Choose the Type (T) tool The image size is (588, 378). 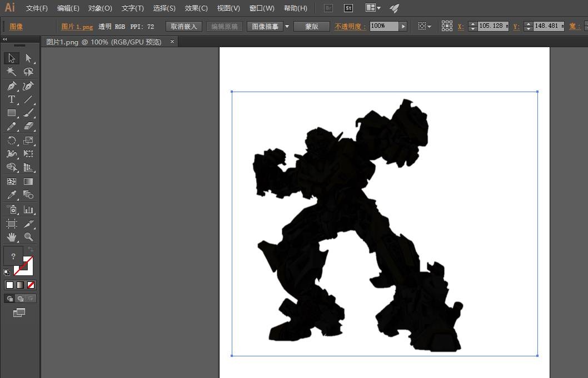(x=12, y=99)
